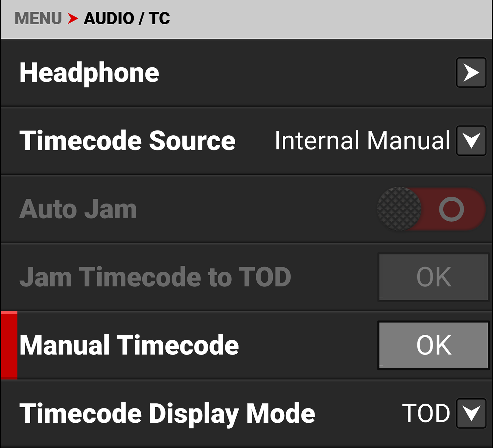Viewport: 493px width, 448px height.
Task: Select the Jam Timecode to TOD label
Action: 155,277
